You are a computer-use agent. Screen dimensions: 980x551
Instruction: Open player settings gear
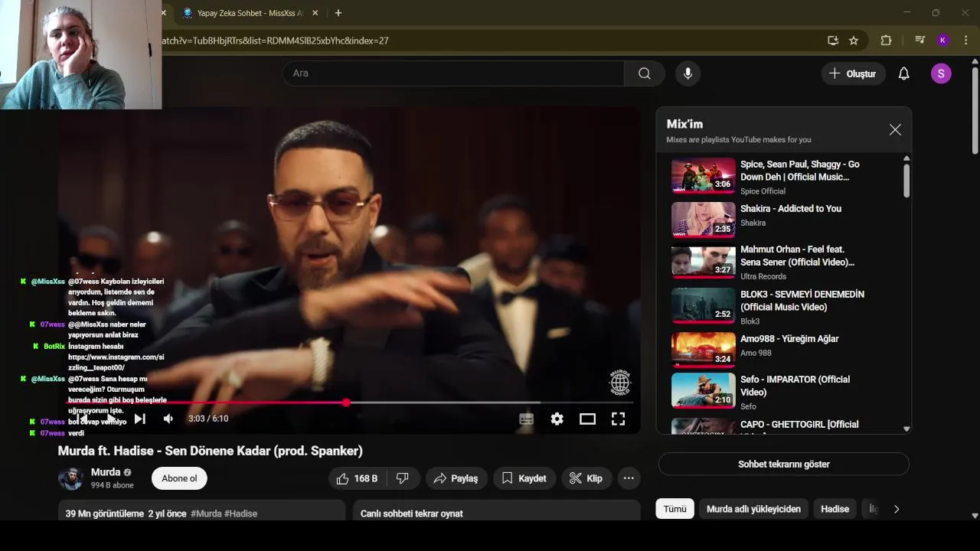tap(557, 419)
